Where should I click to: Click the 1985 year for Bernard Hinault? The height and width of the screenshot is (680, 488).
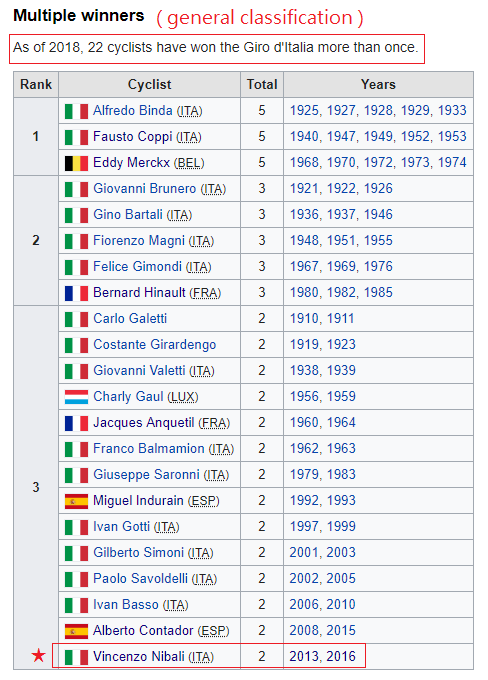(x=378, y=293)
